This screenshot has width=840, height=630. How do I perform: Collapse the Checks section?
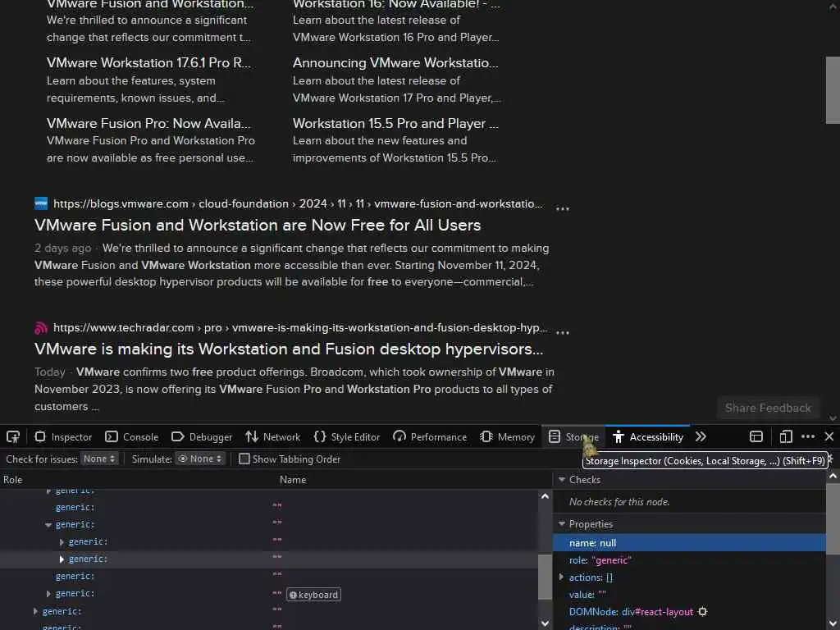[562, 479]
